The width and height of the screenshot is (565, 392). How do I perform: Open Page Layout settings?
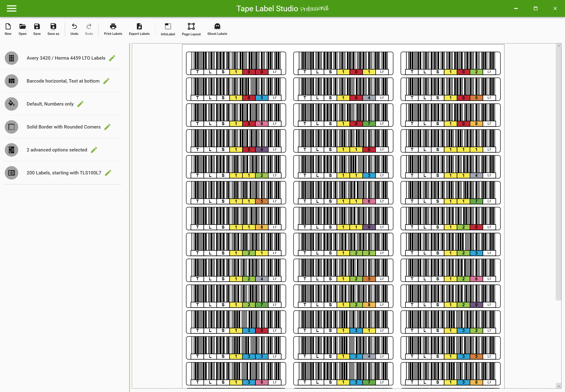[x=191, y=29]
